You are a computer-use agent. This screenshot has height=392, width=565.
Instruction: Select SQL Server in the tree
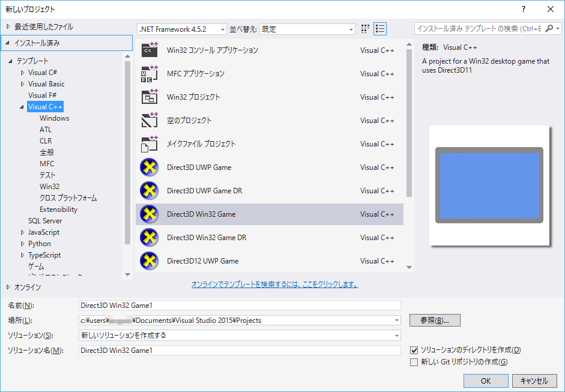[45, 221]
